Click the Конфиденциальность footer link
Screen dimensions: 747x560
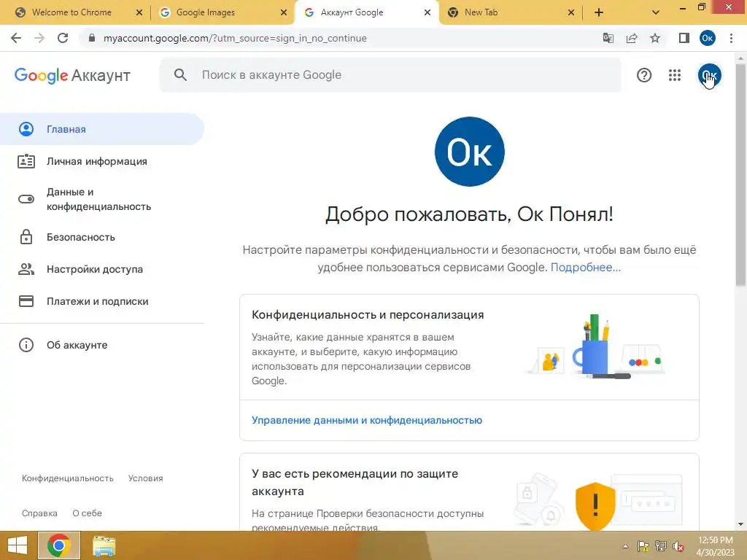68,478
